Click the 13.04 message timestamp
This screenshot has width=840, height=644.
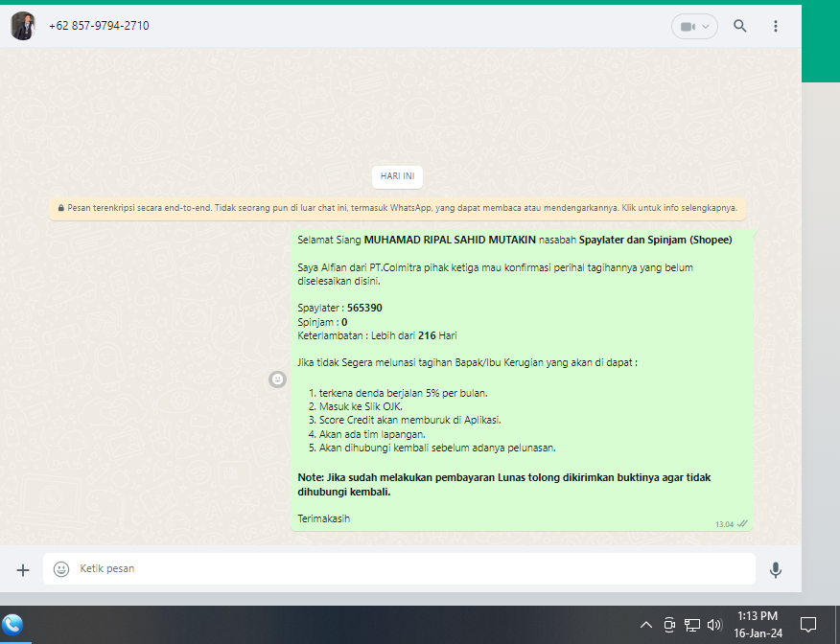(724, 524)
